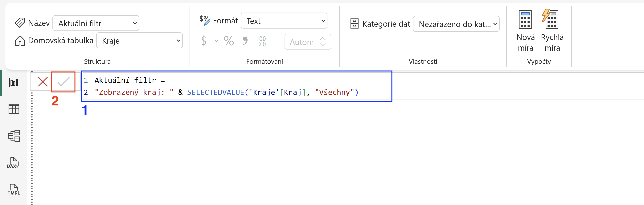Screen dimensions: 644x205
Task: Commit the formula with the checkmark
Action: coord(63,82)
